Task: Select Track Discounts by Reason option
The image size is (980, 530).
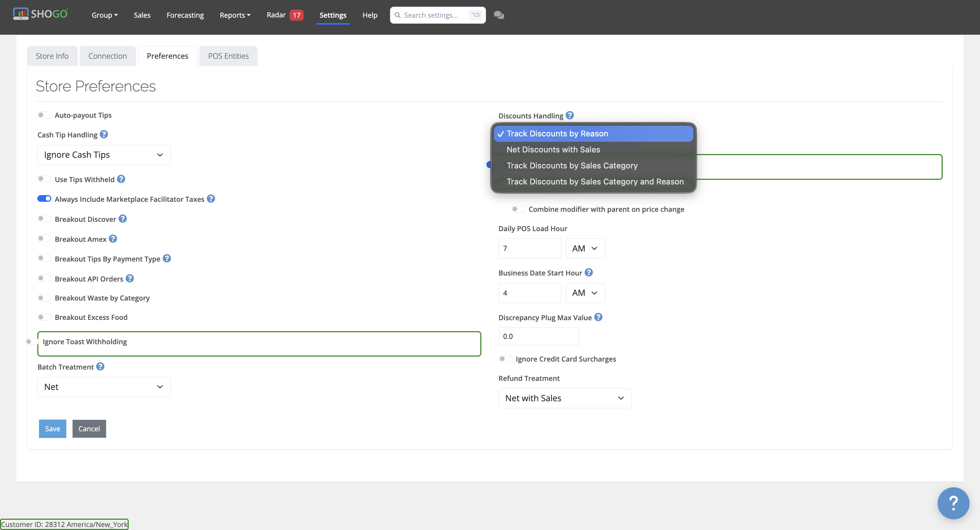Action: point(593,134)
